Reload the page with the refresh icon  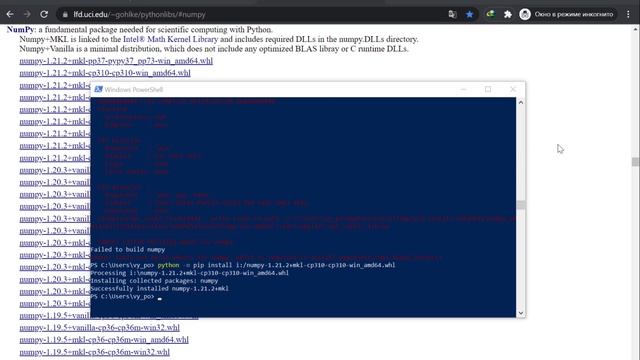(x=44, y=14)
